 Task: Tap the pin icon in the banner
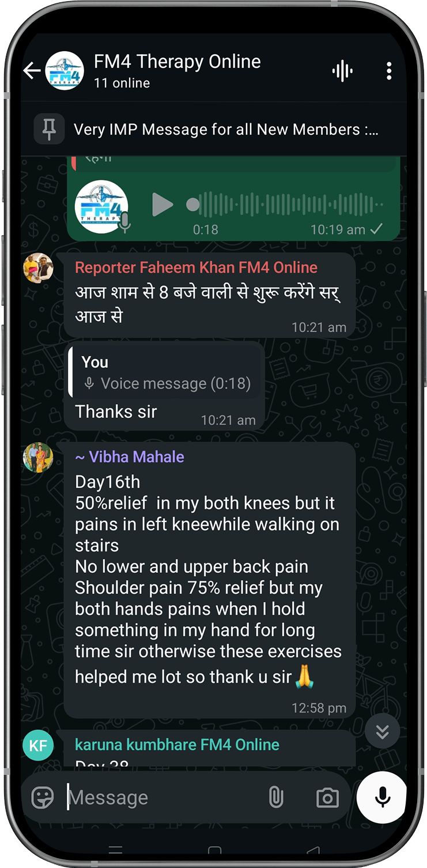pos(49,129)
